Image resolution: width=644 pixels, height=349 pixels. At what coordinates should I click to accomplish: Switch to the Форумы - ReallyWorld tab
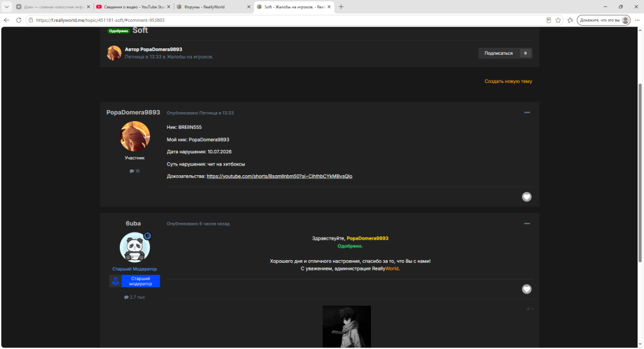pyautogui.click(x=213, y=7)
